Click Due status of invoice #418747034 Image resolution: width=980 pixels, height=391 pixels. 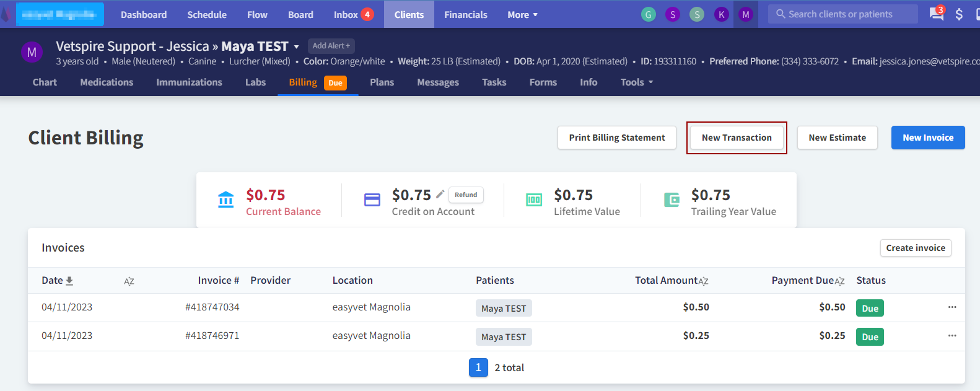click(870, 308)
